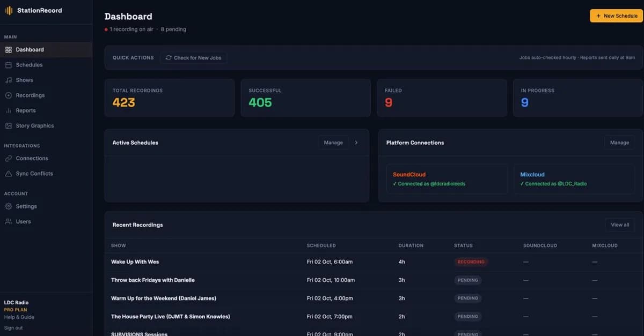This screenshot has height=336, width=644.
Task: Open the In Progress stat card
Action: (578, 98)
